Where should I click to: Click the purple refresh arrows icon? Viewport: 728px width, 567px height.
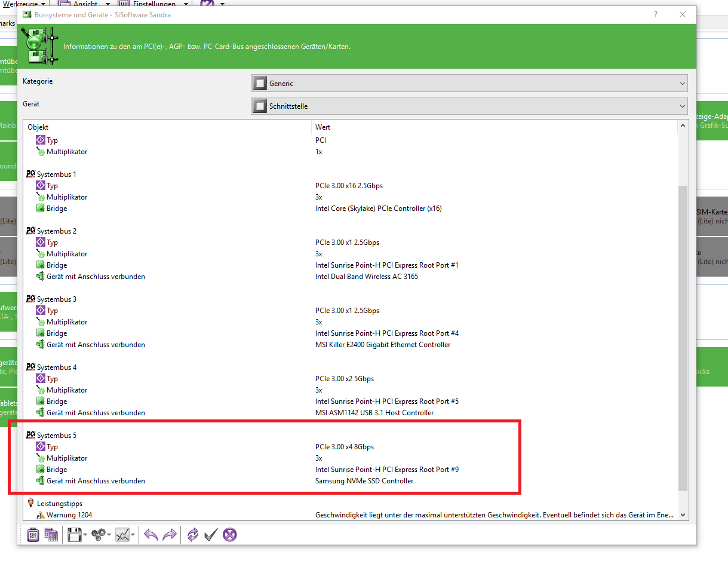(192, 535)
